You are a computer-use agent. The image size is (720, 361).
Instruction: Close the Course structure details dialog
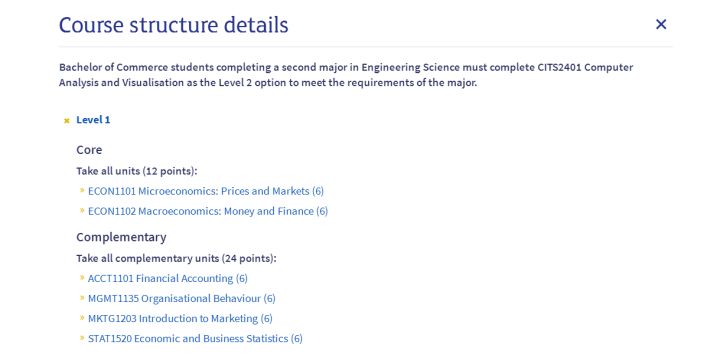pos(661,24)
